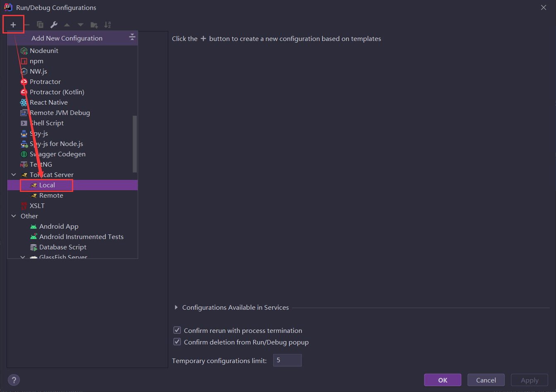Choose Remote JVM Debug configuration type
Screen dimensions: 556x392
[x=72, y=113]
